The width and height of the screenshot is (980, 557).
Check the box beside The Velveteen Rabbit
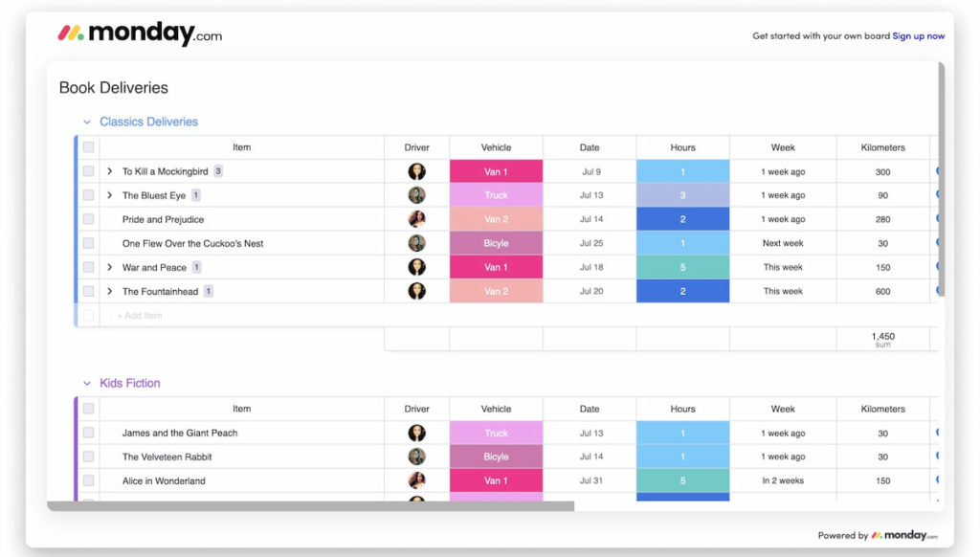[88, 457]
